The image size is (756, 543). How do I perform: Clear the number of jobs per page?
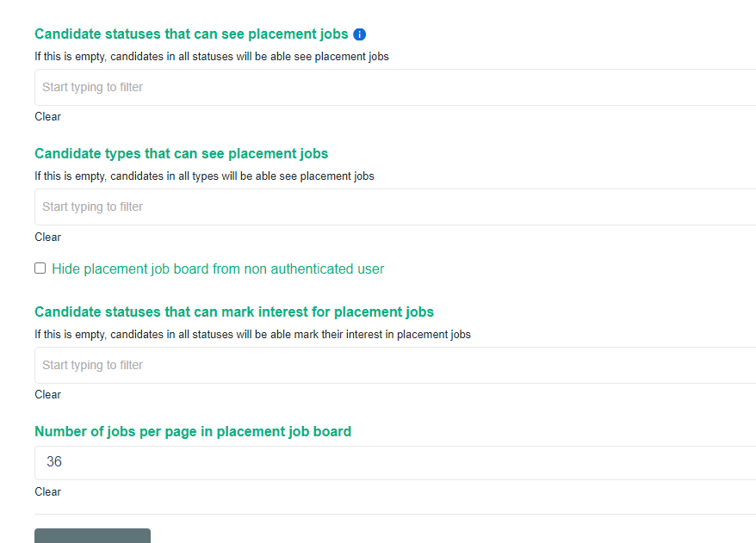pos(48,491)
